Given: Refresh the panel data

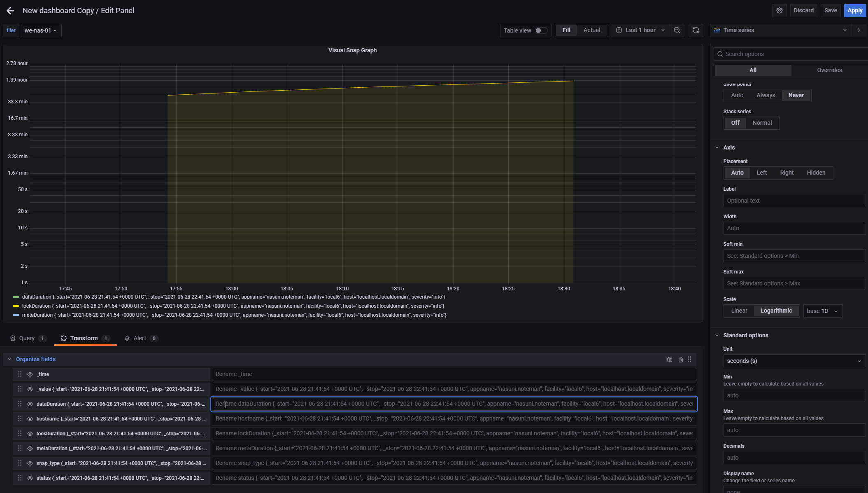Looking at the screenshot, I should (x=696, y=30).
